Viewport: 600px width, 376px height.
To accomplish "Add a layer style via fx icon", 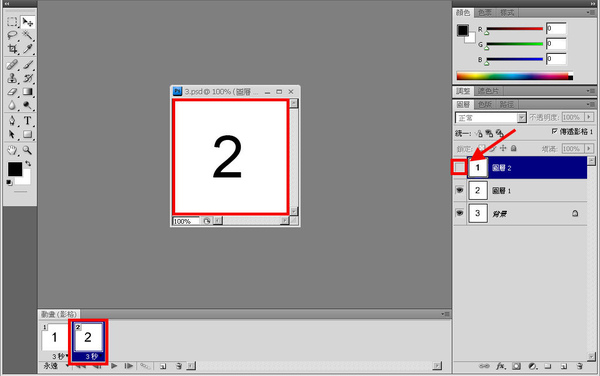I will [x=501, y=366].
